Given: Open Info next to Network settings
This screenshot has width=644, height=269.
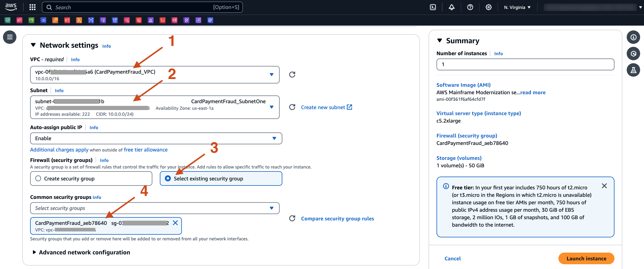Looking at the screenshot, I should (x=106, y=46).
